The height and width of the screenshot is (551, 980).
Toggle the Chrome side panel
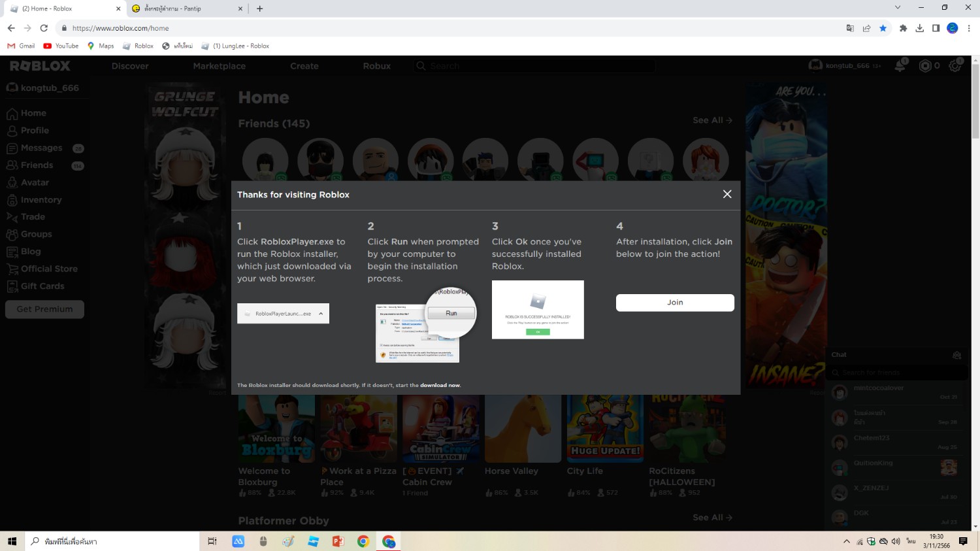click(936, 28)
